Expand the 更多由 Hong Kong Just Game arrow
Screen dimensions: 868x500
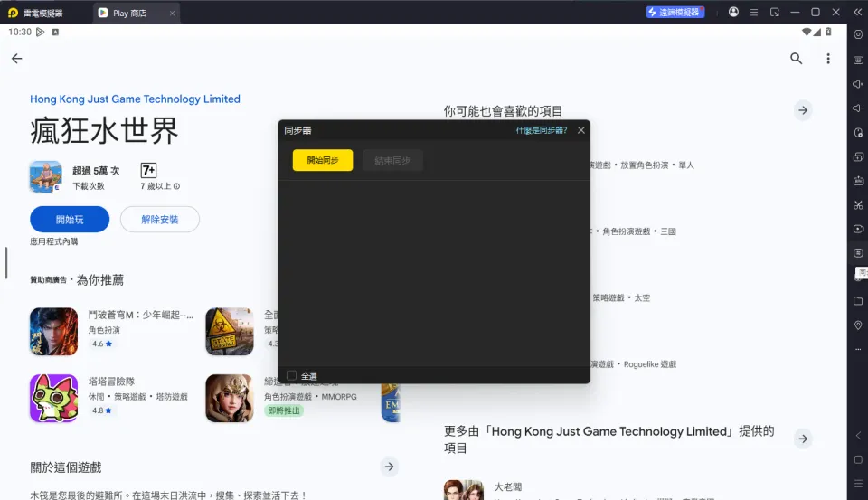point(803,439)
